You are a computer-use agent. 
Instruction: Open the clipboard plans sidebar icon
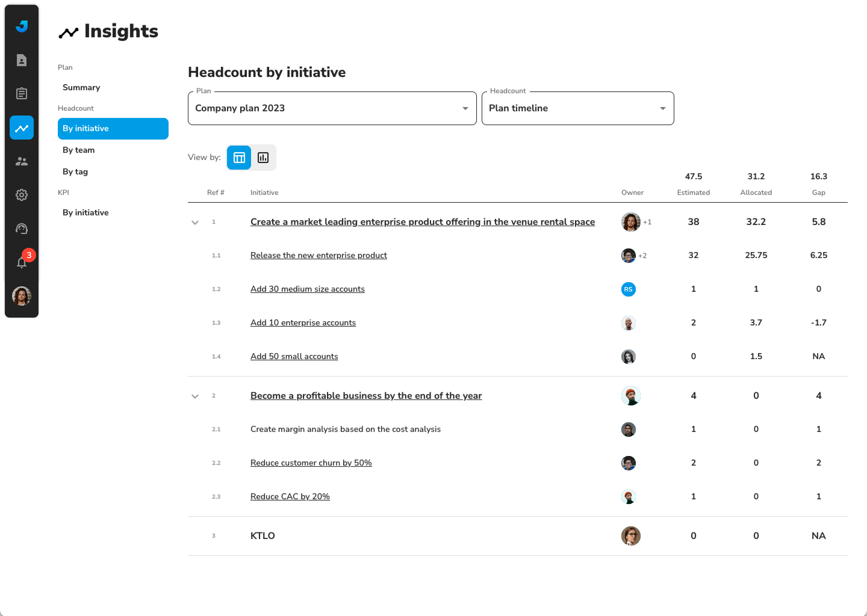[x=22, y=93]
